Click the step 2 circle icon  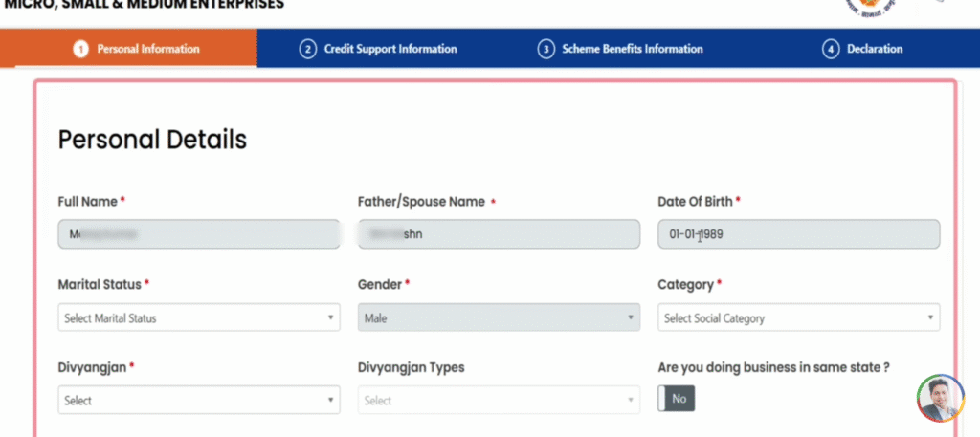click(308, 49)
